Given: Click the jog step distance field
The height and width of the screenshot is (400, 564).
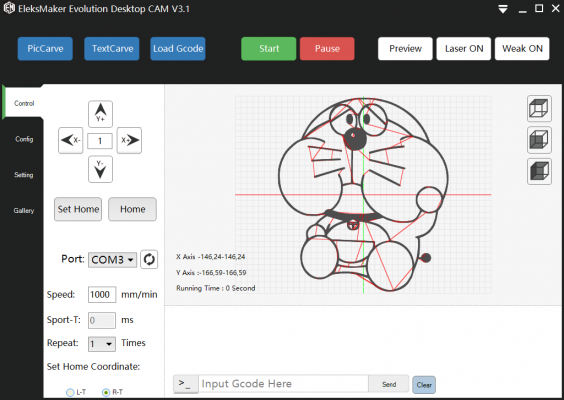Looking at the screenshot, I should pyautogui.click(x=100, y=141).
